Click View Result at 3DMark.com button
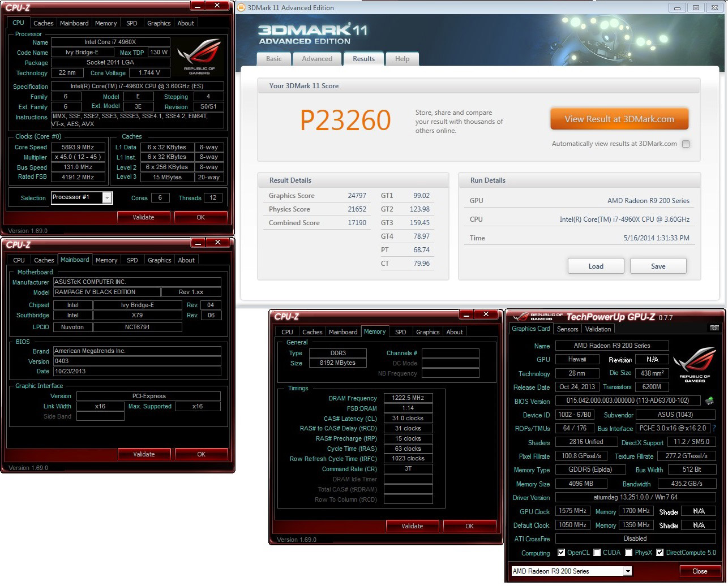728x586 pixels. tap(619, 119)
